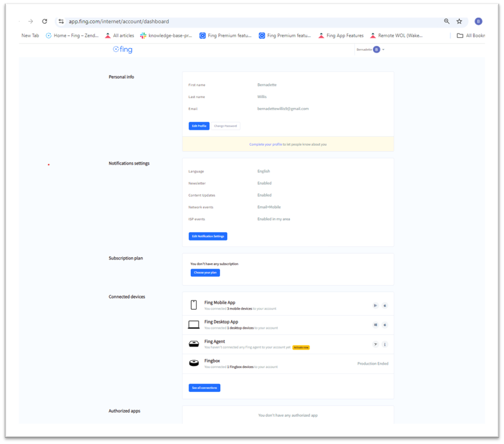This screenshot has width=504, height=444.
Task: Click See all connections button
Action: (205, 388)
